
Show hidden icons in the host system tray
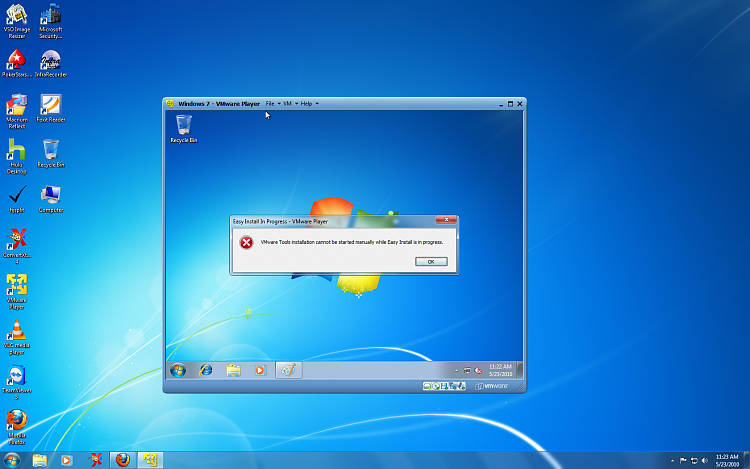tap(673, 461)
